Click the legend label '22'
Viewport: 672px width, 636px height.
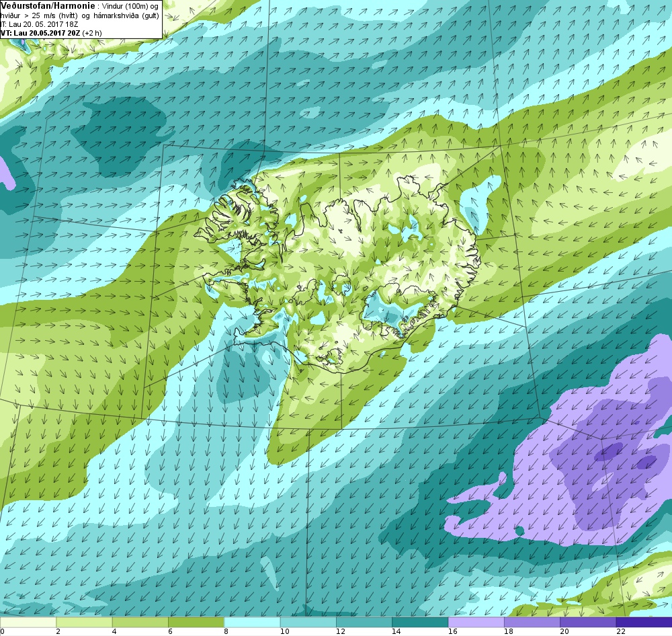click(620, 632)
